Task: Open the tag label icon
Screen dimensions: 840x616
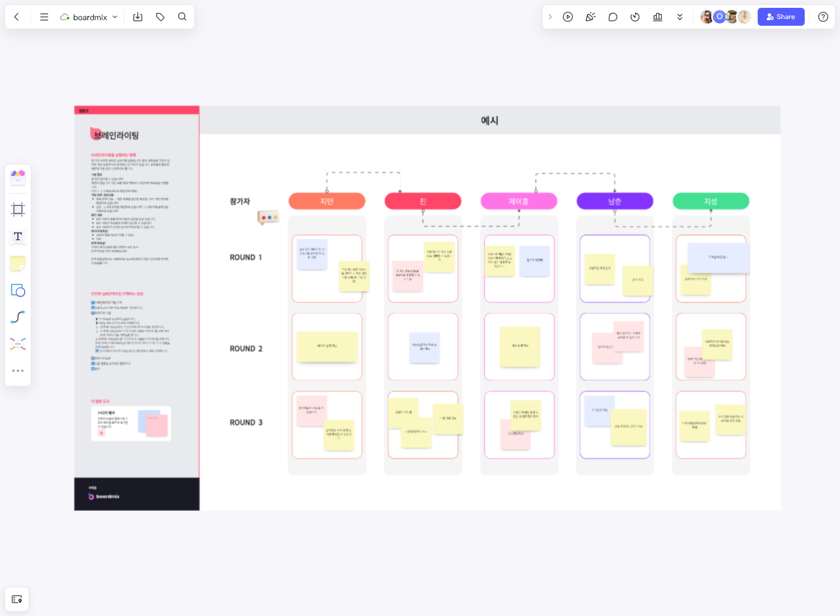Action: [x=160, y=17]
